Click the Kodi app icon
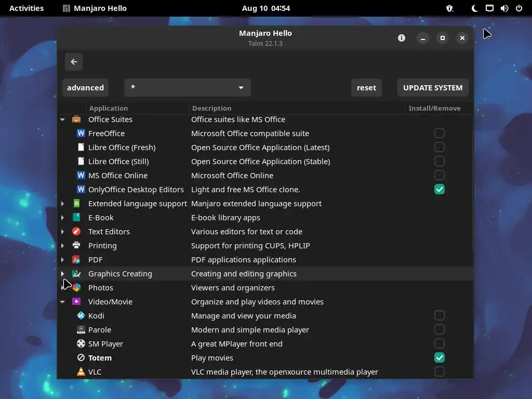 81,315
